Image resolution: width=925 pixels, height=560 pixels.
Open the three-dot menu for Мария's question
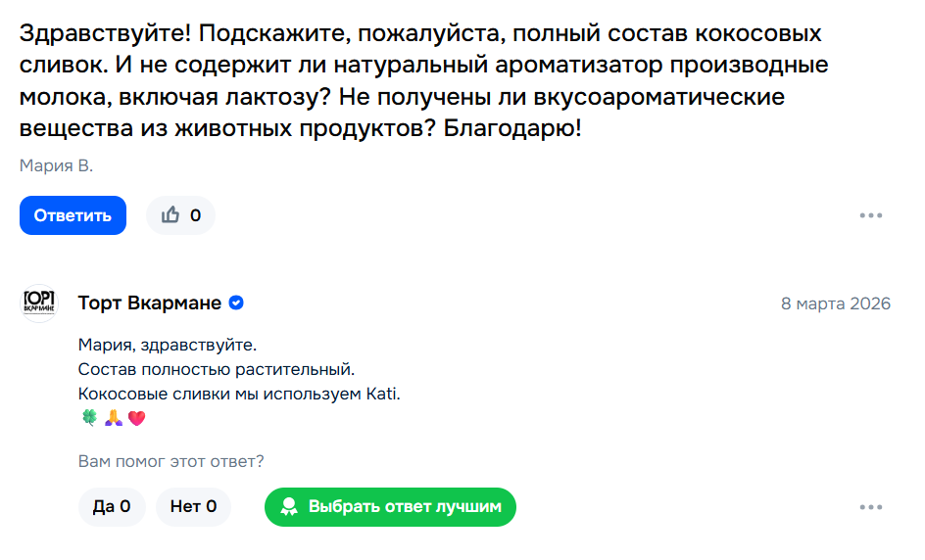pos(870,215)
